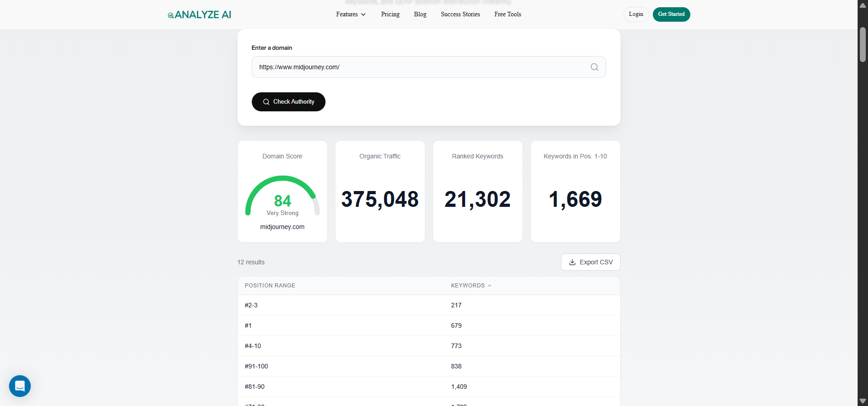
Task: Select the #1 position range row
Action: tap(429, 325)
